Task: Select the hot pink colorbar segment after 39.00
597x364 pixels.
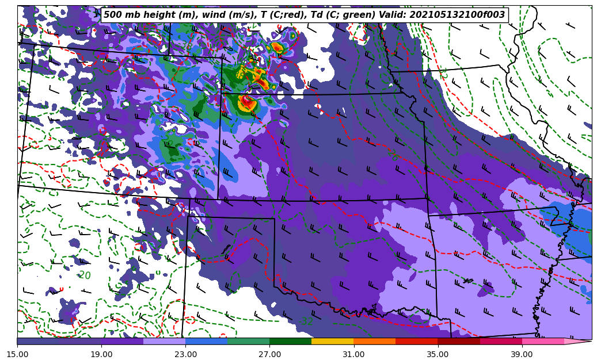Action: [x=543, y=341]
